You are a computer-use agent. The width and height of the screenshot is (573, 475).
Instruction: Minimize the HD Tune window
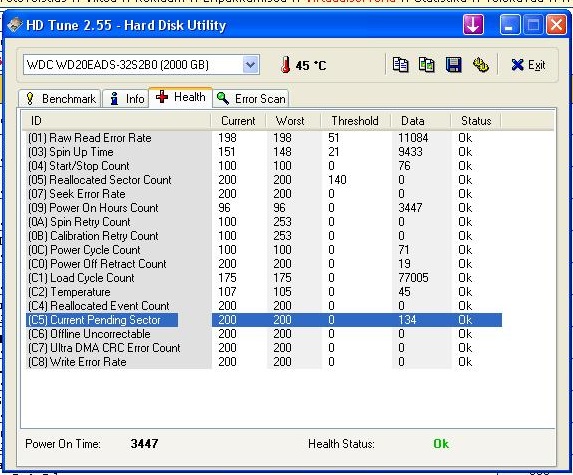tap(509, 25)
